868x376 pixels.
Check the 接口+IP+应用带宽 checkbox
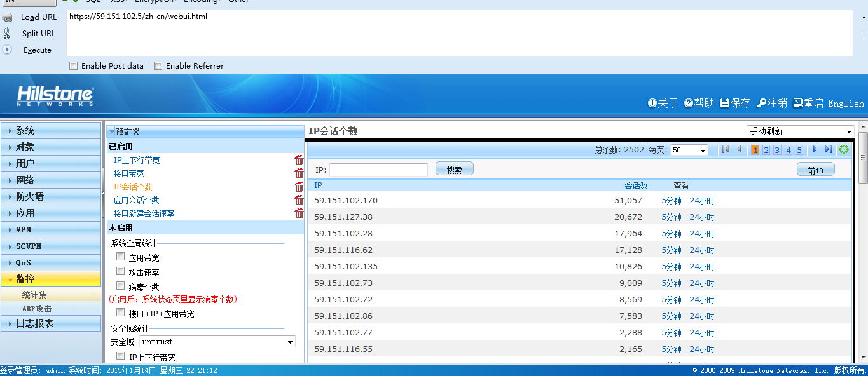click(120, 312)
